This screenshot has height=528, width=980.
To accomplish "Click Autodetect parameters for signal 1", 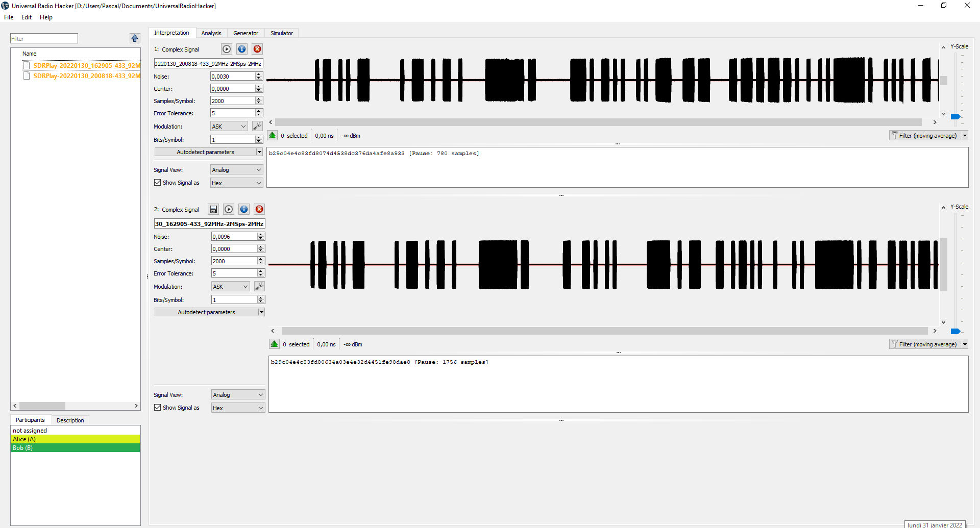I will [x=205, y=152].
